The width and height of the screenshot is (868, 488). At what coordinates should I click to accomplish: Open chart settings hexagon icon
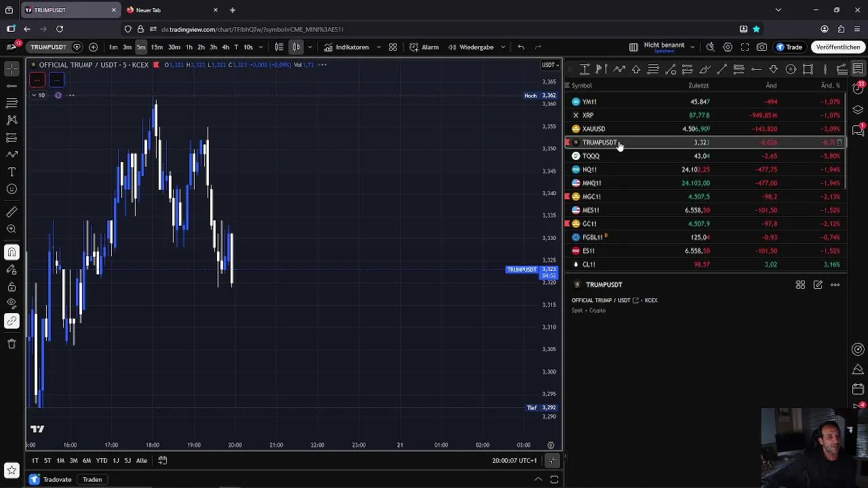728,47
